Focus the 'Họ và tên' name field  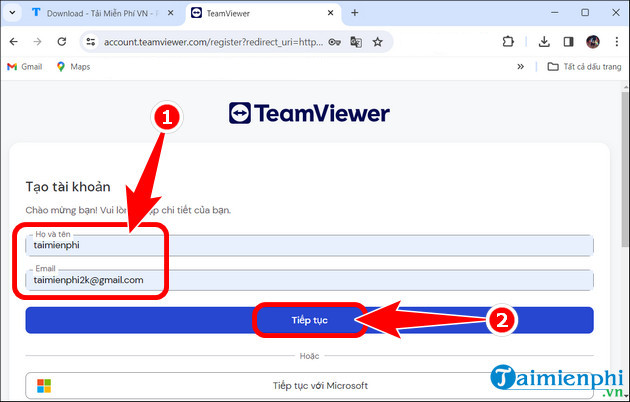pyautogui.click(x=309, y=245)
